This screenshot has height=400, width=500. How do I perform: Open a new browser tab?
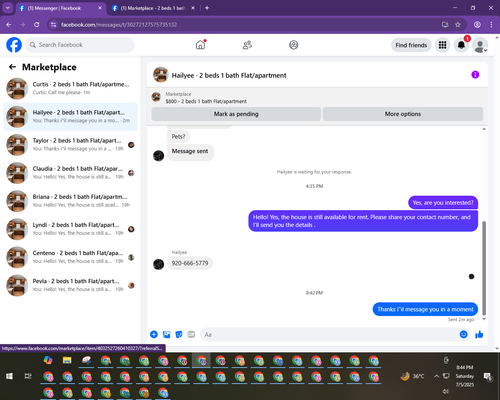pos(207,8)
